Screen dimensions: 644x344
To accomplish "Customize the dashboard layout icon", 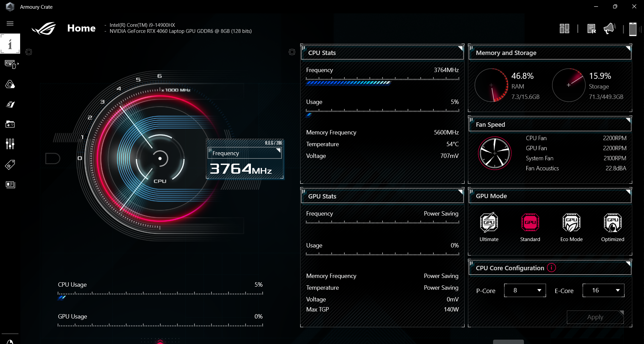I will point(565,29).
